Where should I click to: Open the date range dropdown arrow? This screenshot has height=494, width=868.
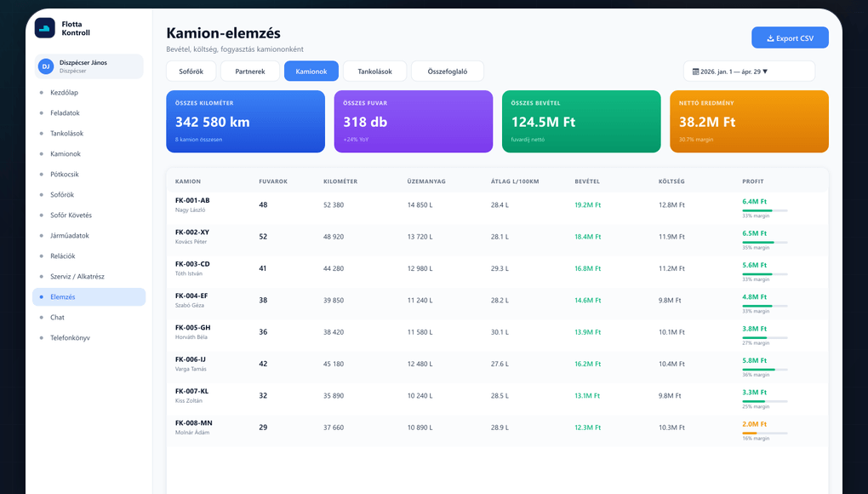765,72
